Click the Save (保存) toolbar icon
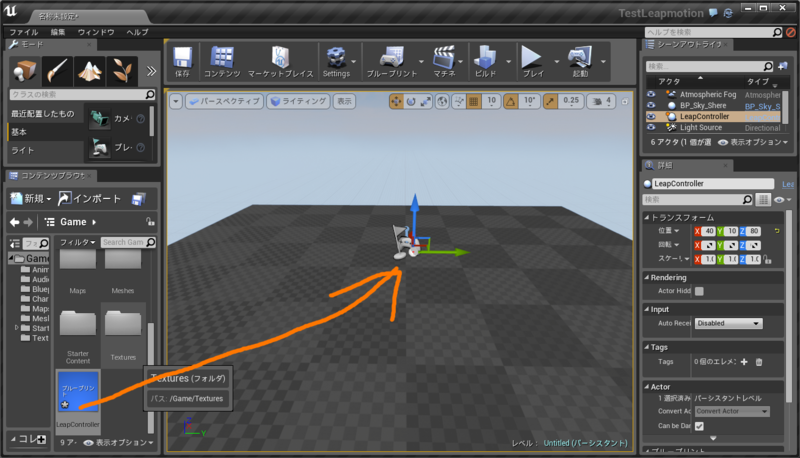This screenshot has height=458, width=800. tap(182, 61)
